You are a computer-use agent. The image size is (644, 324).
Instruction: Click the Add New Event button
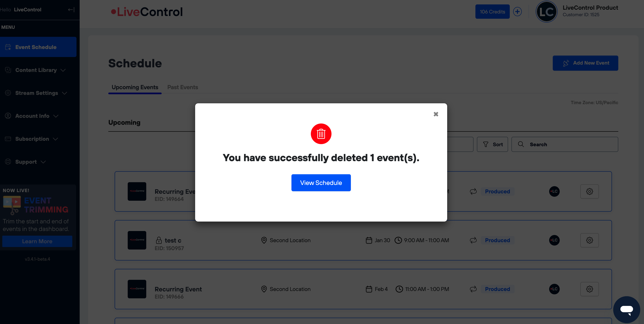pos(585,63)
